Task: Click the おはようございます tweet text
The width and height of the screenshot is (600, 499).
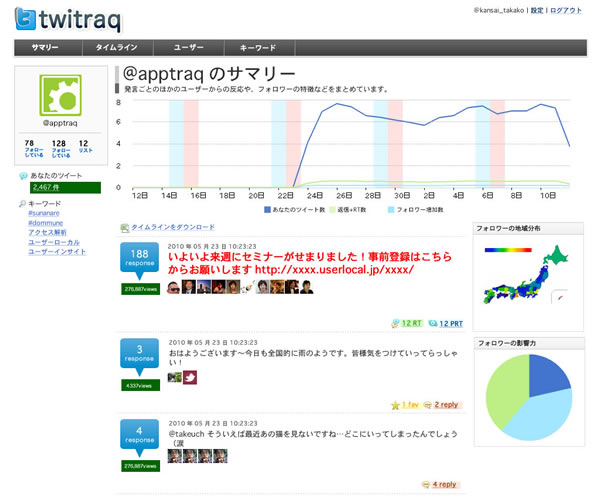Action: pyautogui.click(x=313, y=357)
